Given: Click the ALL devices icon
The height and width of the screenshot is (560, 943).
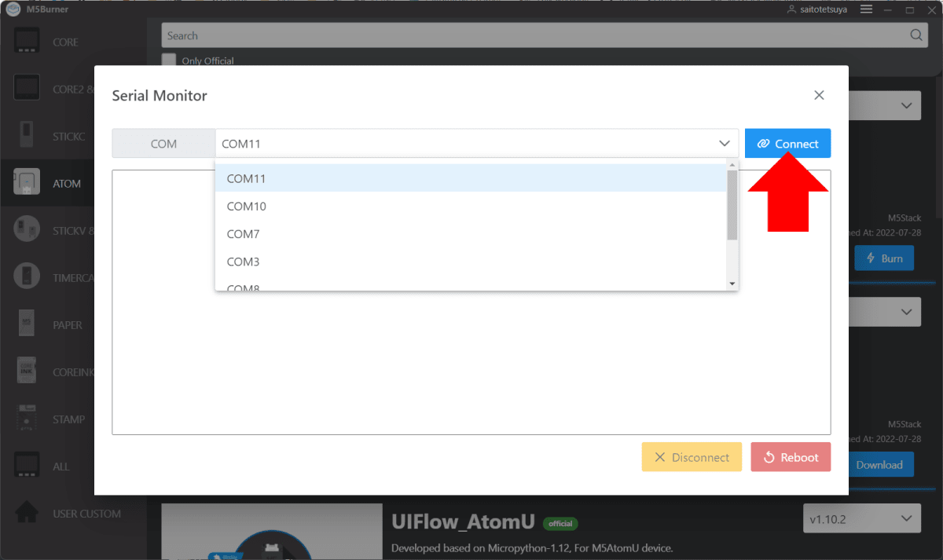Looking at the screenshot, I should 27,464.
